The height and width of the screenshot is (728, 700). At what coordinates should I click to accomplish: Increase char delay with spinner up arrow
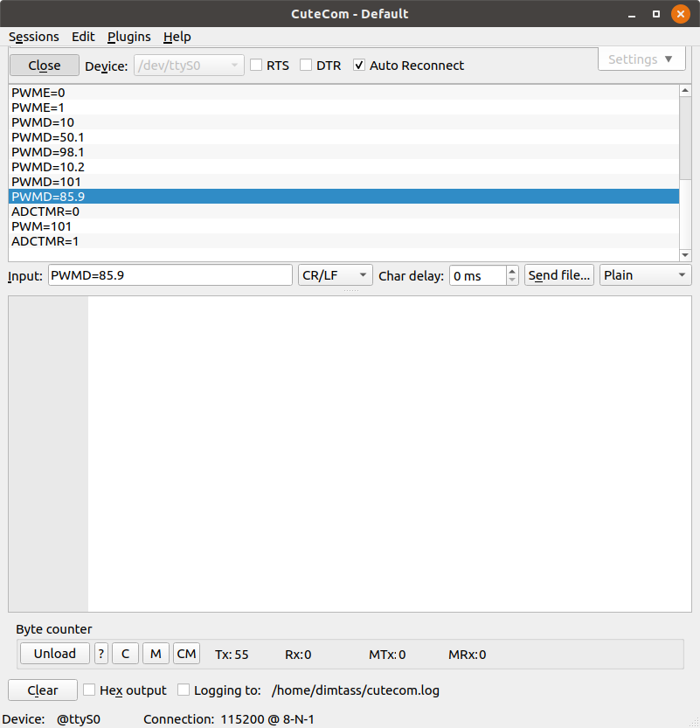coord(512,271)
